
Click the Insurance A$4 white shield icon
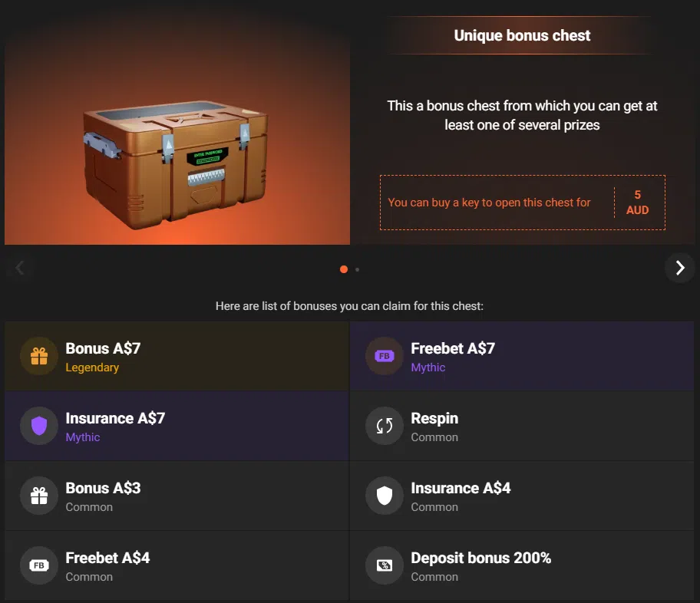coord(385,496)
